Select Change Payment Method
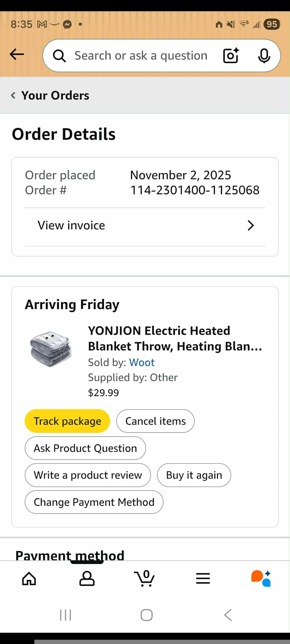Viewport: 290px width, 644px height. point(94,502)
